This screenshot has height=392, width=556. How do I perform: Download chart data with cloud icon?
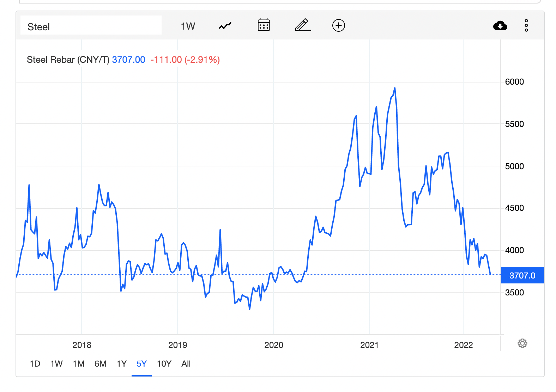pos(500,26)
